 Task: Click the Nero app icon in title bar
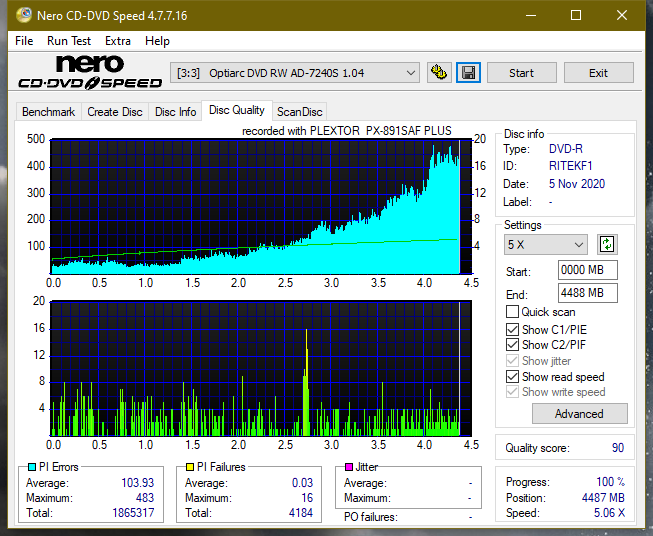coord(24,15)
